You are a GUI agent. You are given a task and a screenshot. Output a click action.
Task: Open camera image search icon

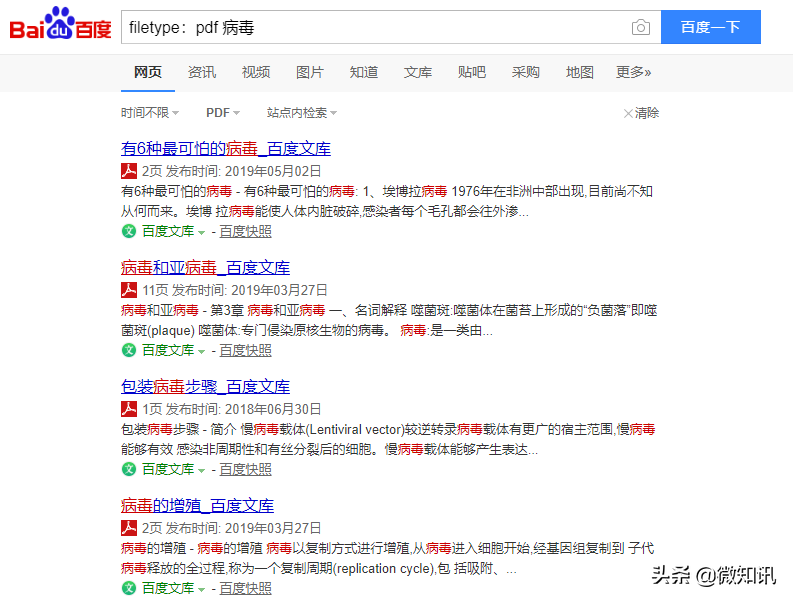click(x=641, y=27)
